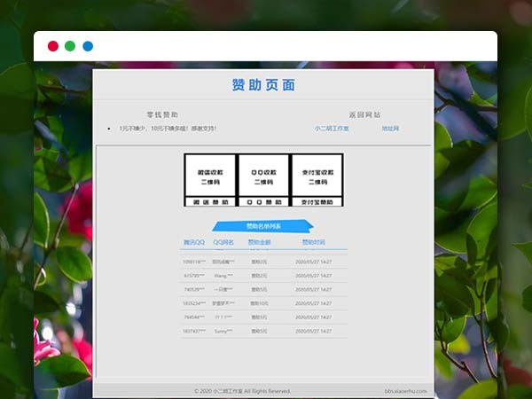Open bbs.xiaoerhu.com footer link
This screenshot has width=532, height=399.
point(405,390)
